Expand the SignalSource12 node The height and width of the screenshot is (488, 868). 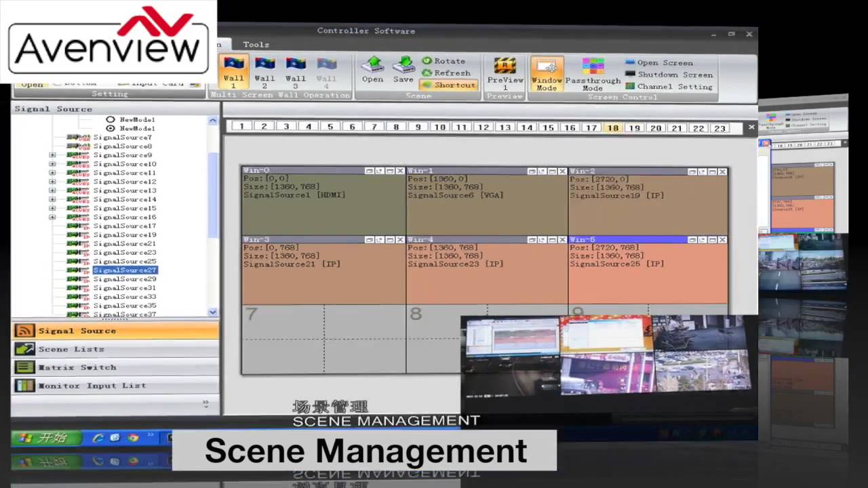[x=52, y=182]
